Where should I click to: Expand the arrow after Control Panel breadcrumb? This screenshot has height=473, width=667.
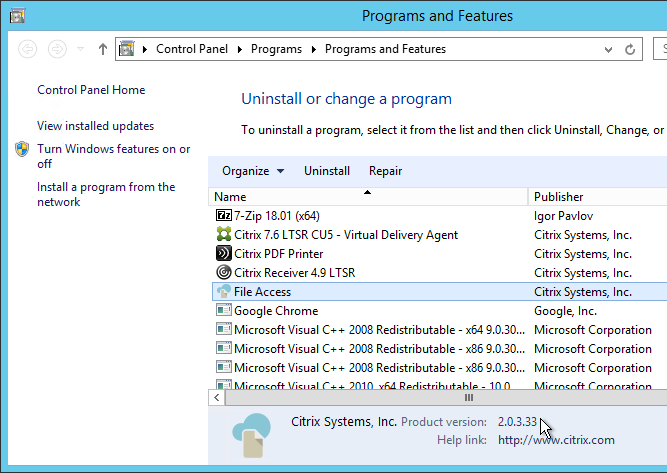240,49
